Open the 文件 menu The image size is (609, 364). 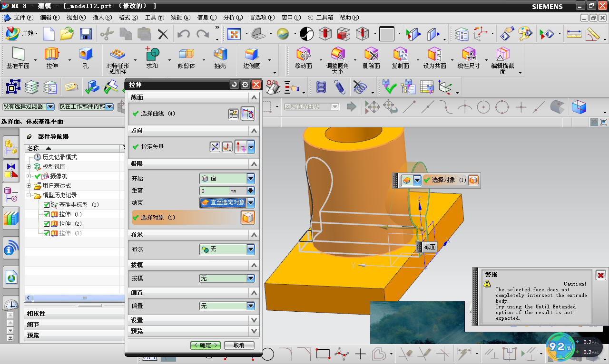tap(24, 18)
